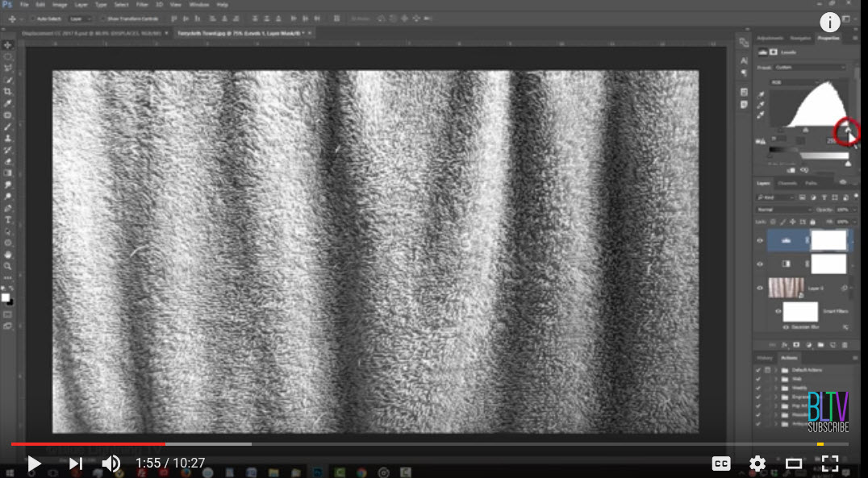Mute the video volume
Viewport: 868px width, 478px height.
tap(111, 463)
